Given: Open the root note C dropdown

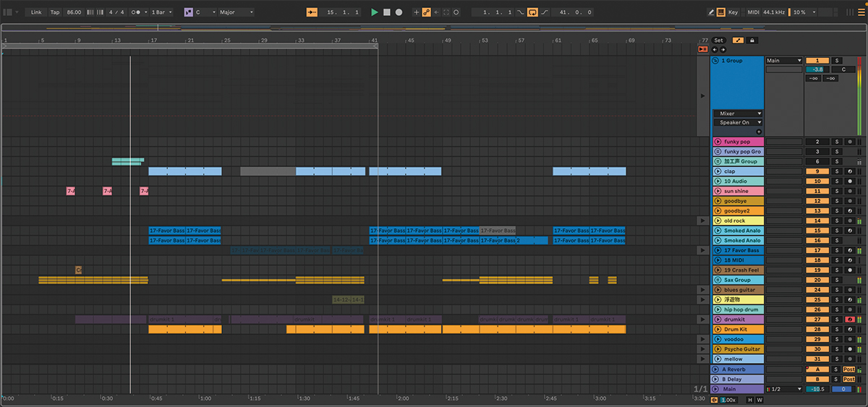Looking at the screenshot, I should click(205, 12).
